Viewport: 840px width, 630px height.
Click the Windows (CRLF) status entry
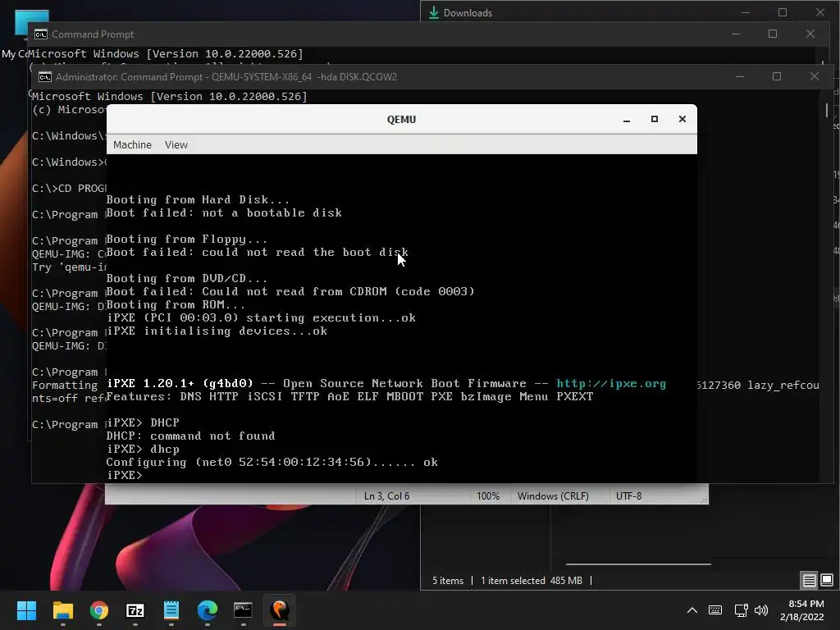tap(553, 496)
